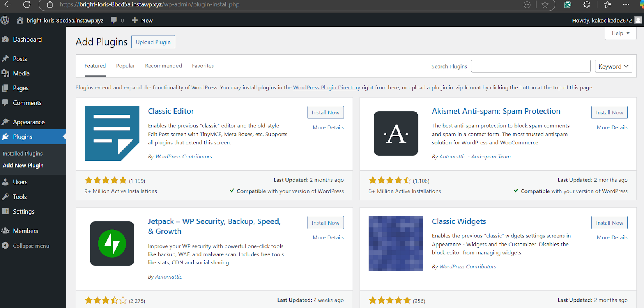Click the Pages sidebar icon
Screen dimensions: 644x308
tap(5, 88)
